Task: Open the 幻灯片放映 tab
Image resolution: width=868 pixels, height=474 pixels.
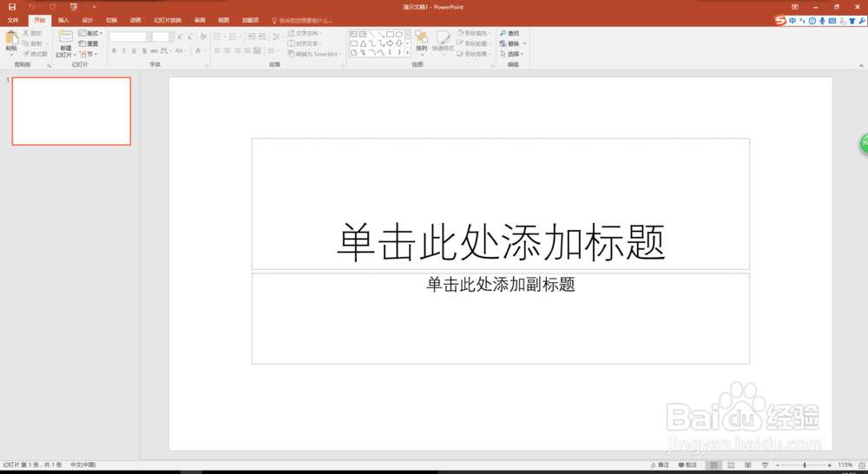Action: click(168, 21)
